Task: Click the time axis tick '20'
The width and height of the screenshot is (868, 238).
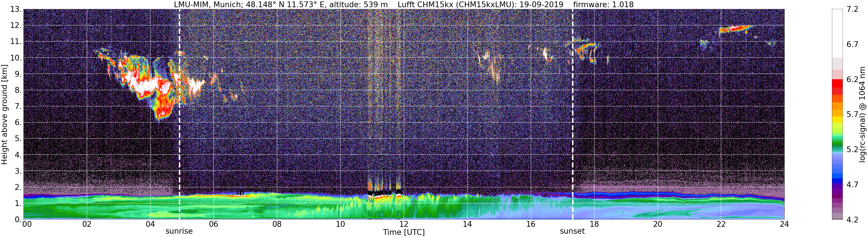Action: point(657,224)
